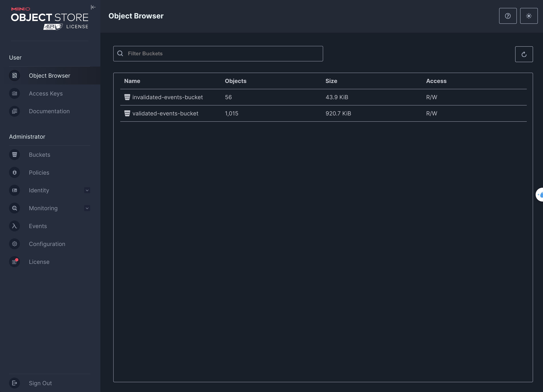This screenshot has height=392, width=543.
Task: Open validated-events-bucket
Action: 165,113
